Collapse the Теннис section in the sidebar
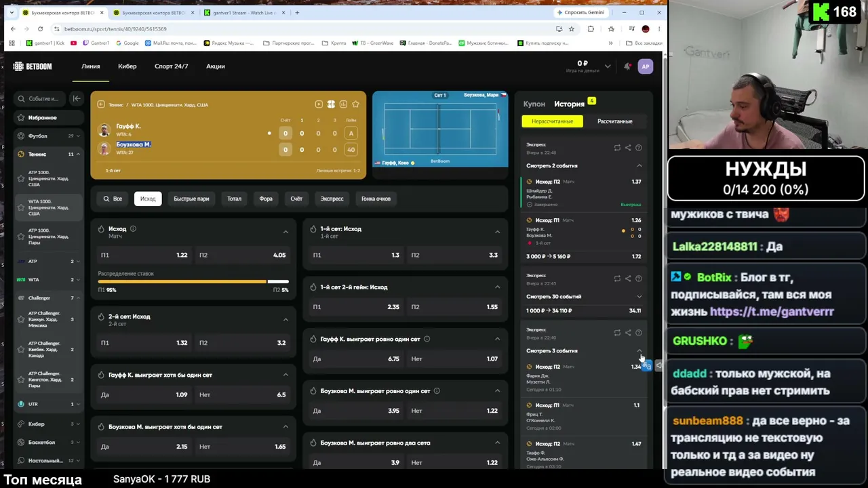The width and height of the screenshot is (868, 488). 78,155
